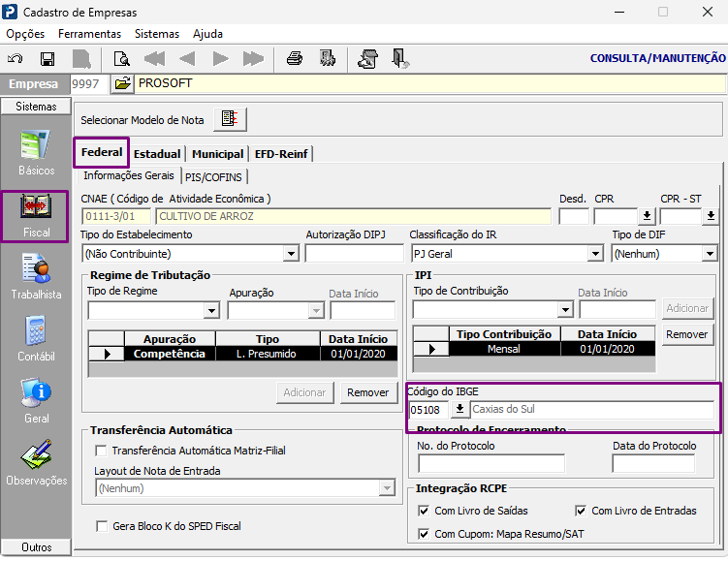Image resolution: width=728 pixels, height=561 pixels.
Task: Open the Informações Gerais sub-tab
Action: [x=129, y=175]
